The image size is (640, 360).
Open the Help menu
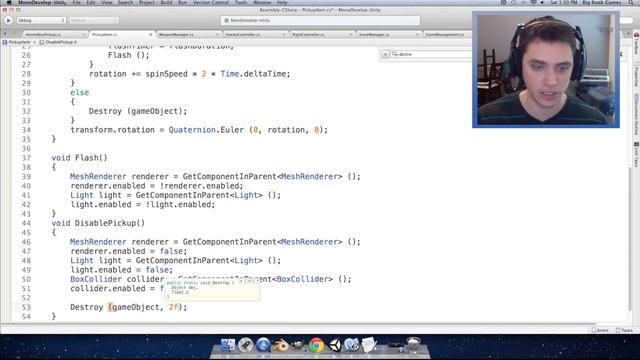282,2
